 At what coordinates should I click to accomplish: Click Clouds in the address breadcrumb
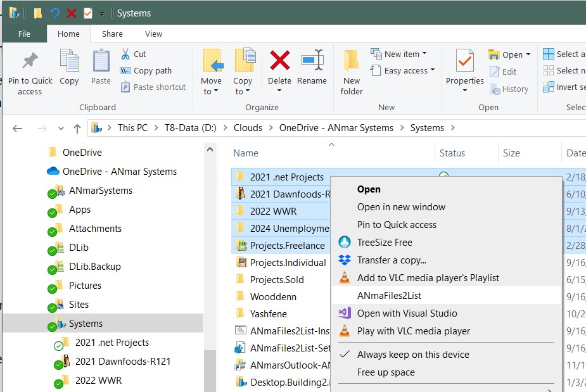[248, 128]
